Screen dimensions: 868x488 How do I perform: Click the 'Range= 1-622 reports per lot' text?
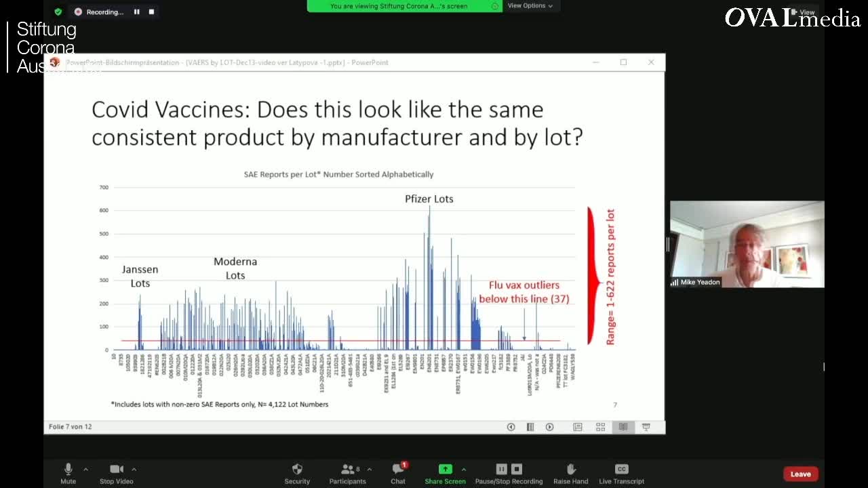click(610, 277)
